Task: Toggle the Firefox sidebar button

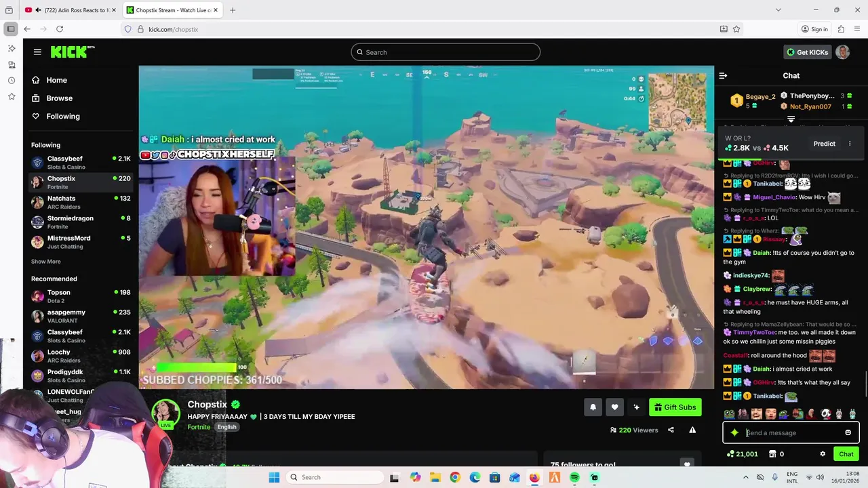Action: point(11,29)
